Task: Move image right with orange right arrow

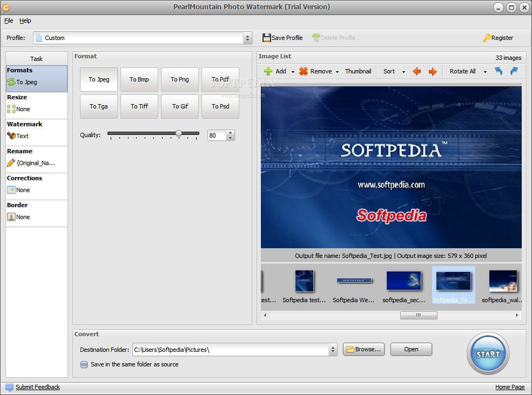Action: (x=433, y=71)
